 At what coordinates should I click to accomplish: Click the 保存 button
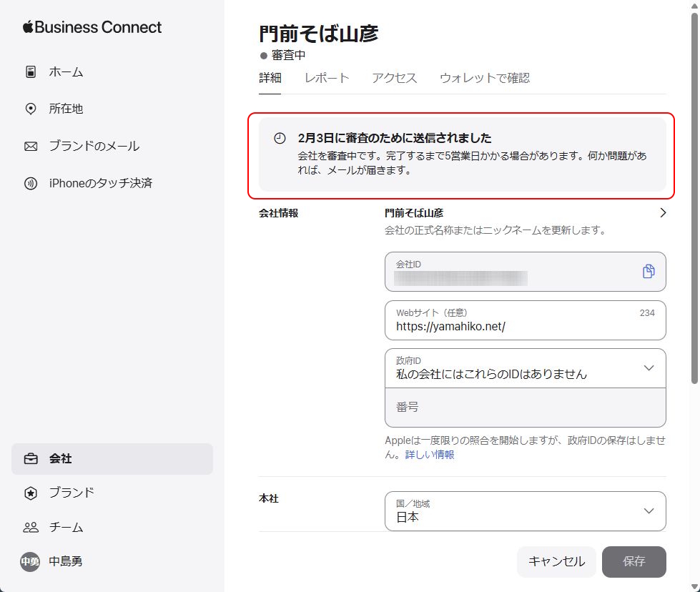[x=634, y=561]
